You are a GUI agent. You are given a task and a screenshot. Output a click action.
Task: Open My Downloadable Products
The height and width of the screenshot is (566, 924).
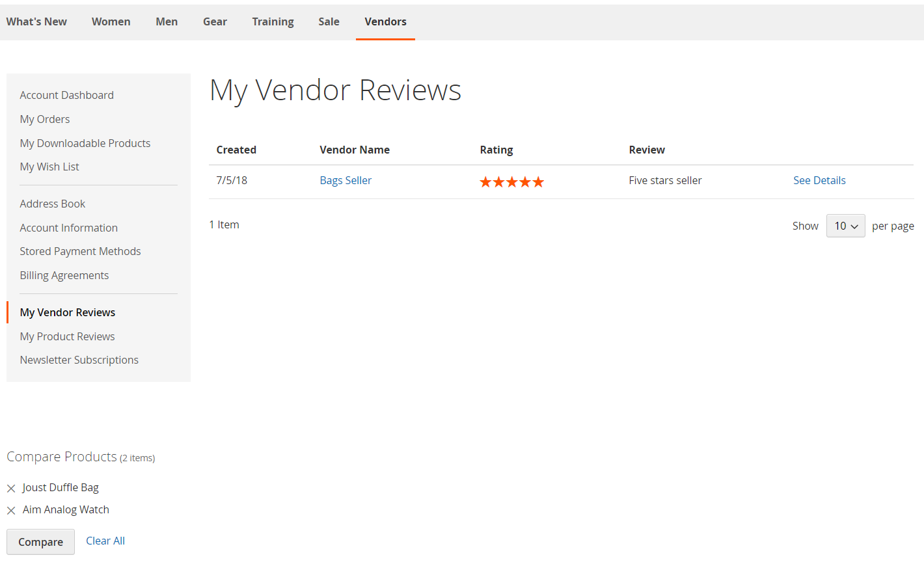click(85, 143)
